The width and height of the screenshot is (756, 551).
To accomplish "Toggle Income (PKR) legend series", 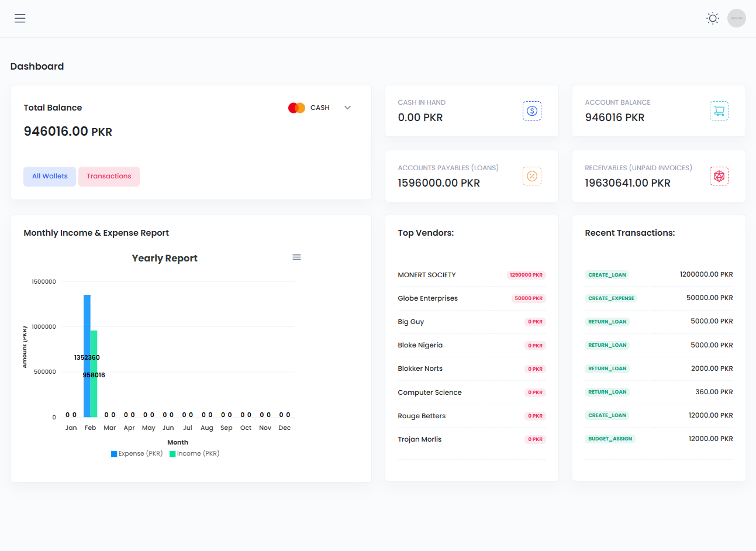I will tap(195, 453).
